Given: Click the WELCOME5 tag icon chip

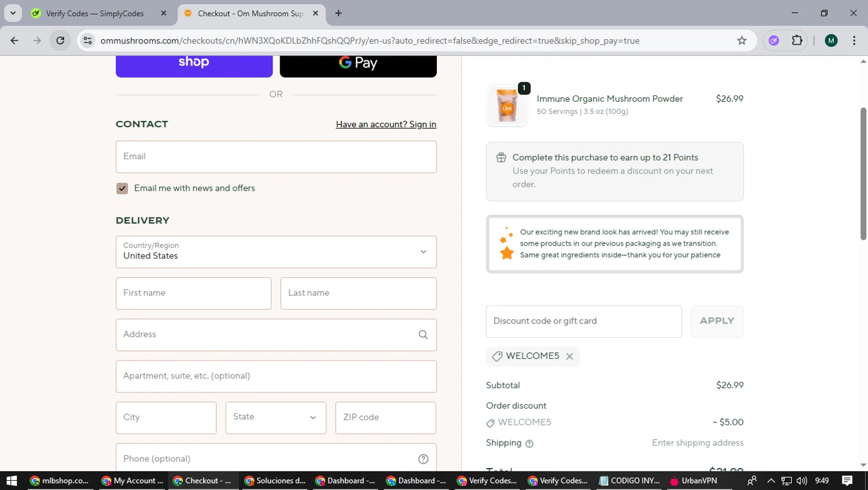Looking at the screenshot, I should 497,356.
